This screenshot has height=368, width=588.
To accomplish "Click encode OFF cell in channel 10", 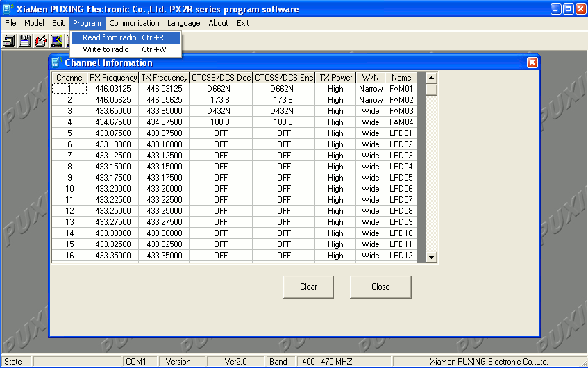I will tap(284, 189).
